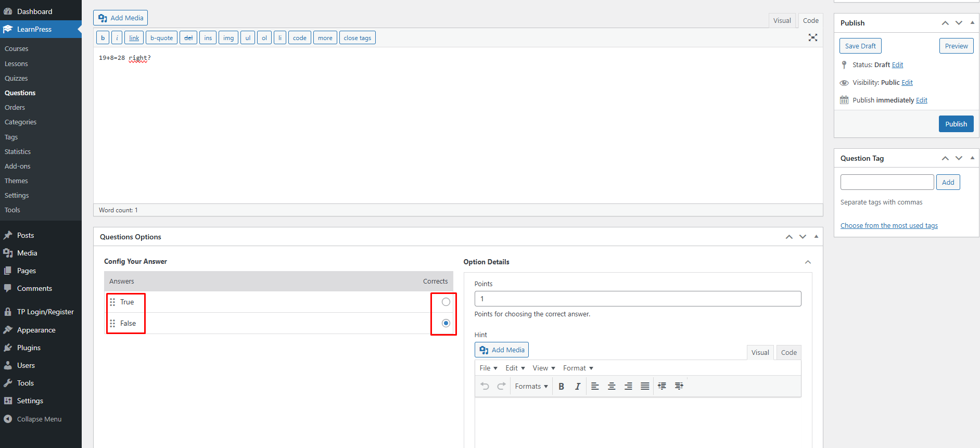Open the File menu in hint editor
Viewport: 980px width, 448px height.
coord(488,368)
